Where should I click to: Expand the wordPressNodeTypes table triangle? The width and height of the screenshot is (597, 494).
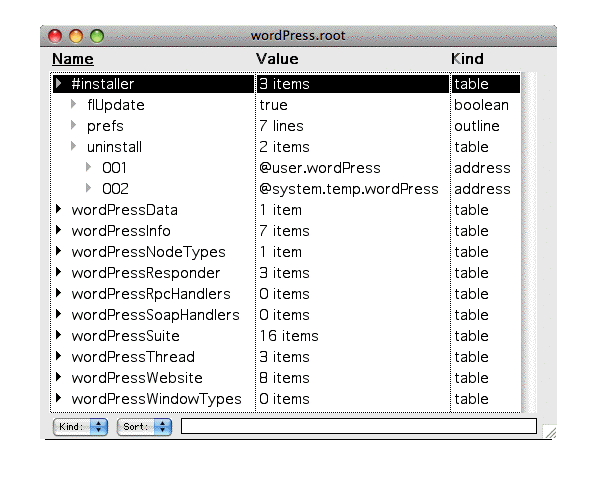coord(59,251)
